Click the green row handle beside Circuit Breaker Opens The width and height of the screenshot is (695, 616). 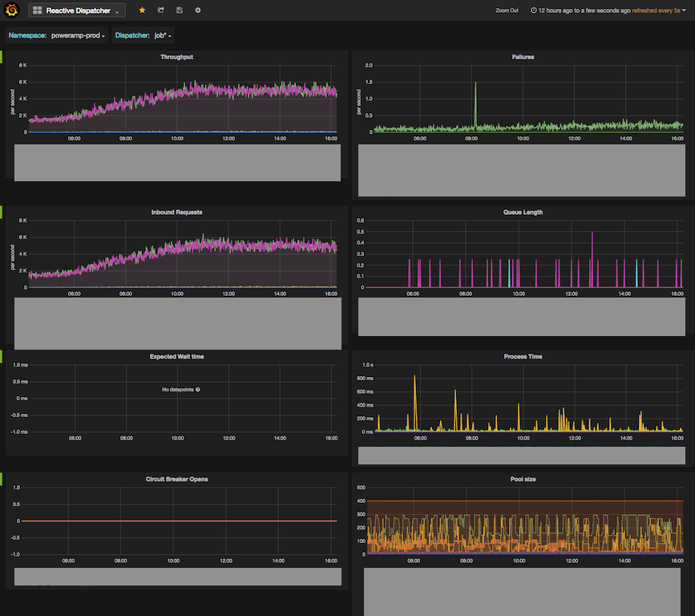pos(1,479)
